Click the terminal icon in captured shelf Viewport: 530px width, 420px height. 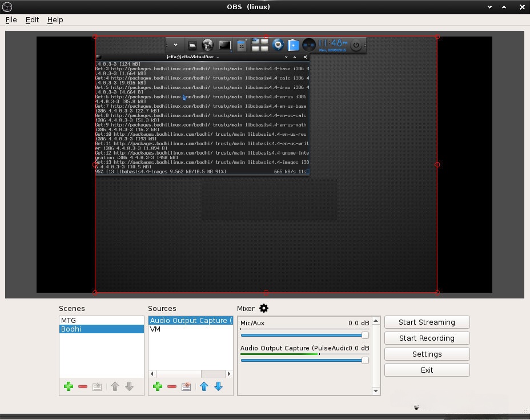tap(225, 45)
